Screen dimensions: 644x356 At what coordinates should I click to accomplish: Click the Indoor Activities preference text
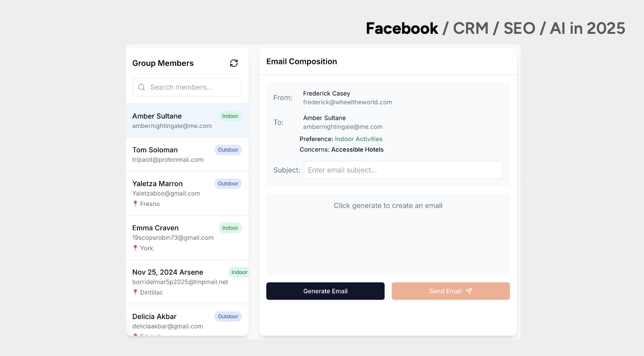click(x=358, y=139)
